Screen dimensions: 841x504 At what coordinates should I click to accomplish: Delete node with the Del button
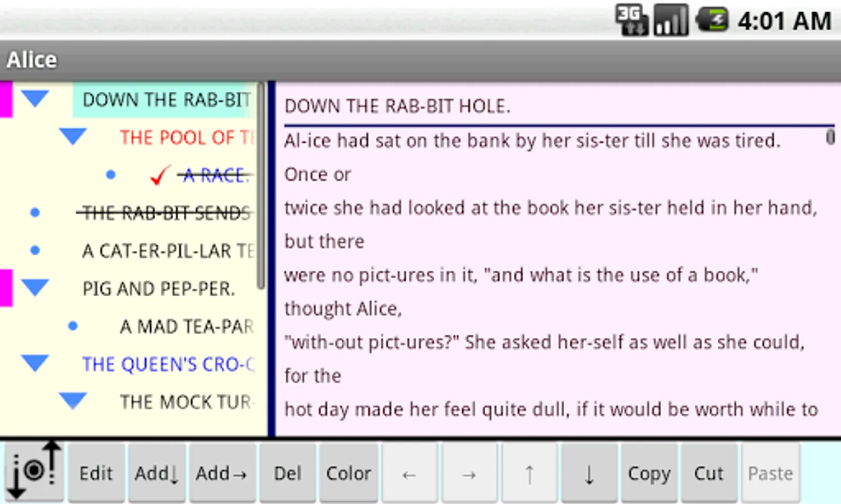pos(288,473)
